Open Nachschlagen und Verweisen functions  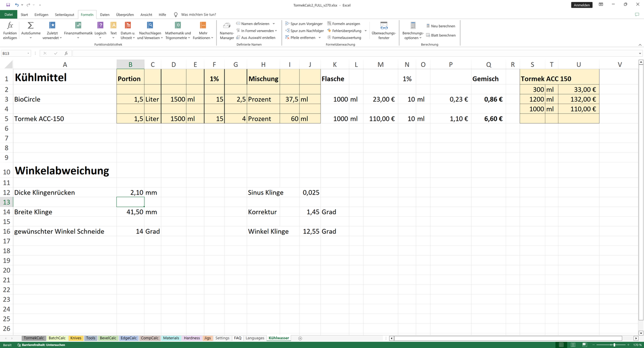click(x=150, y=31)
